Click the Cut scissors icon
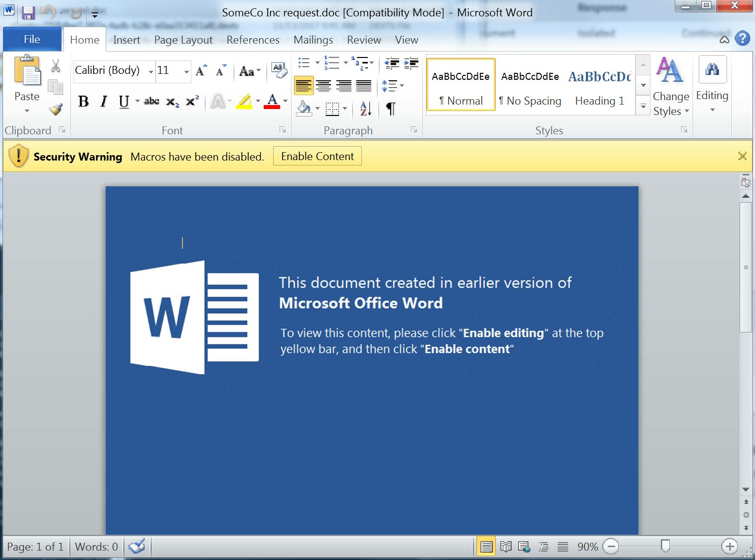The height and width of the screenshot is (560, 755). 56,66
